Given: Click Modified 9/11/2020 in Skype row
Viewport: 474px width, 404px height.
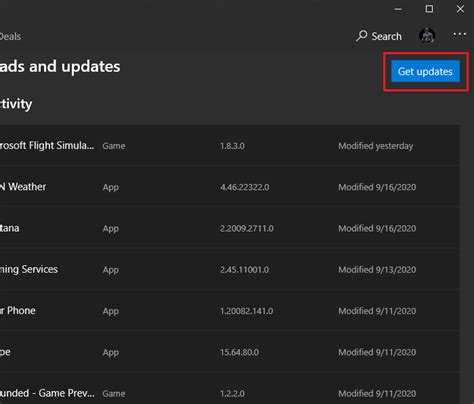Looking at the screenshot, I should pyautogui.click(x=377, y=353).
